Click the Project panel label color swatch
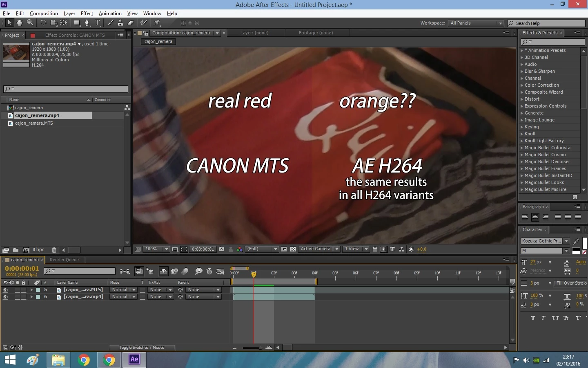The image size is (588, 368). coord(33,36)
